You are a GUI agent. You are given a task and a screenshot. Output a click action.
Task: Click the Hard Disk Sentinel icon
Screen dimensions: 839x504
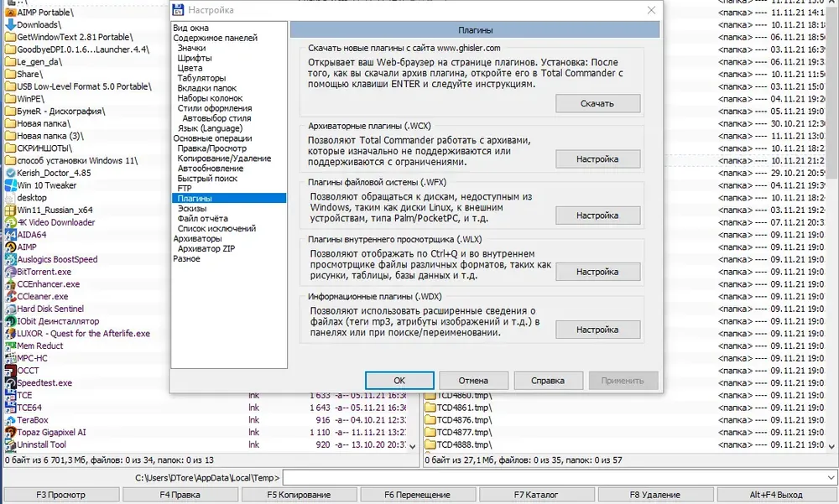pyautogui.click(x=10, y=309)
